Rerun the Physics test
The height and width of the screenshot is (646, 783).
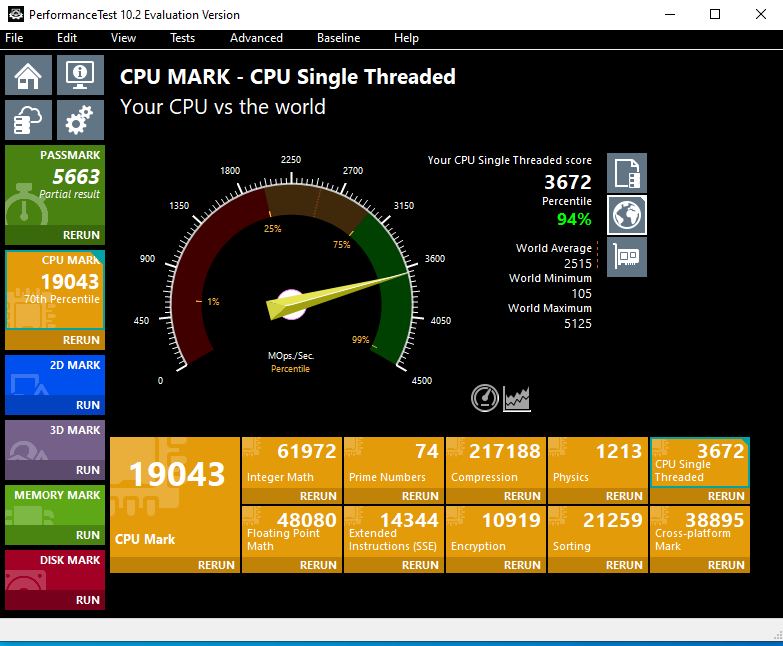(597, 496)
